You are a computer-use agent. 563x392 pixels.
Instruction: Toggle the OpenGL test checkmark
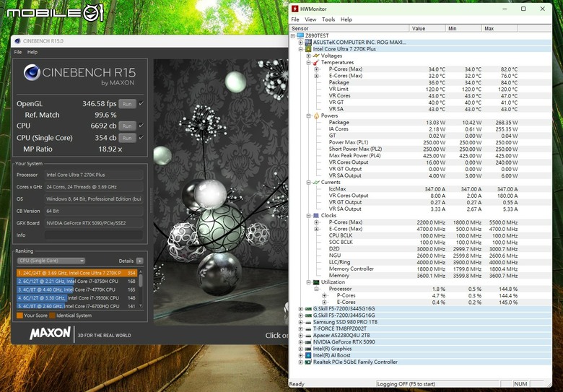(141, 103)
